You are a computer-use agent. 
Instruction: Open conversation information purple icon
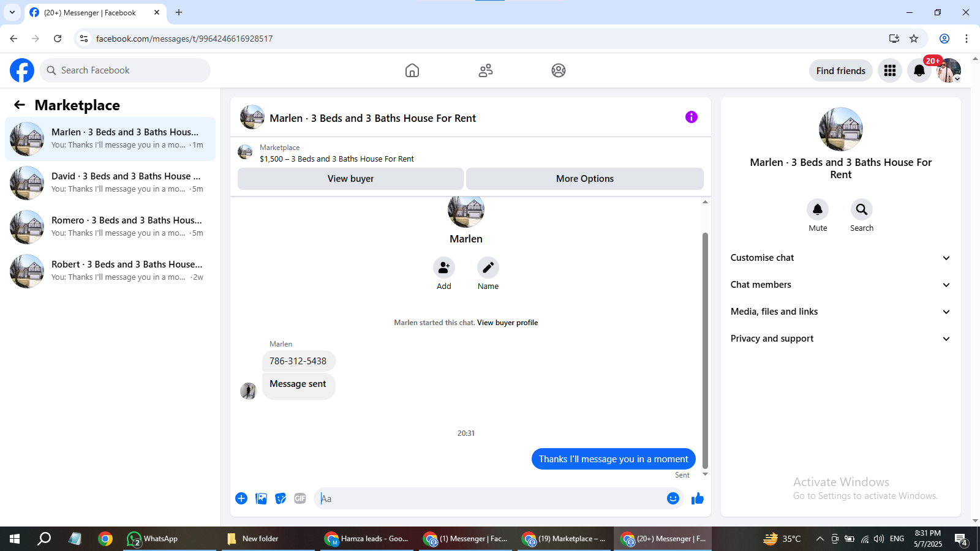tap(692, 117)
